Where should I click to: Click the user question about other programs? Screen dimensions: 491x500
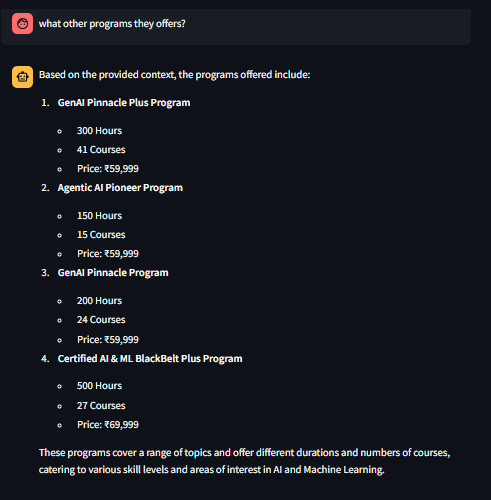(112, 24)
